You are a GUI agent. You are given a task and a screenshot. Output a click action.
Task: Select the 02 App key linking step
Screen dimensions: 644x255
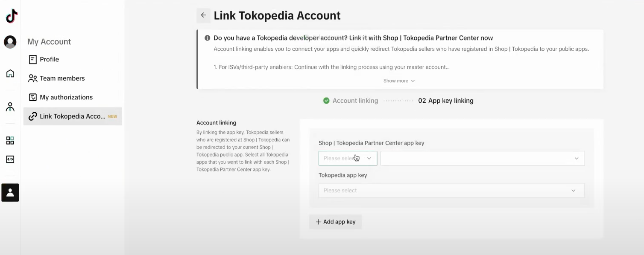[x=446, y=101]
